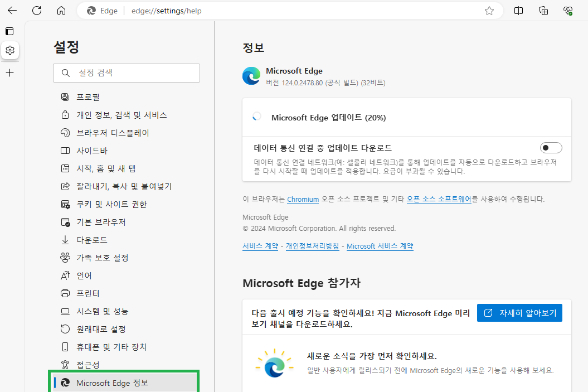Open the home page icon

pyautogui.click(x=61, y=11)
